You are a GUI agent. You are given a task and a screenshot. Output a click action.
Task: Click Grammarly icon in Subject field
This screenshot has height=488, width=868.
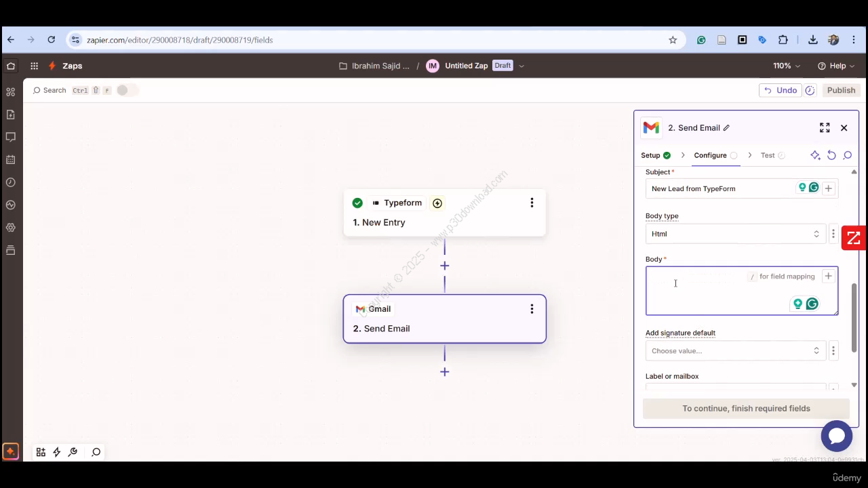click(814, 188)
